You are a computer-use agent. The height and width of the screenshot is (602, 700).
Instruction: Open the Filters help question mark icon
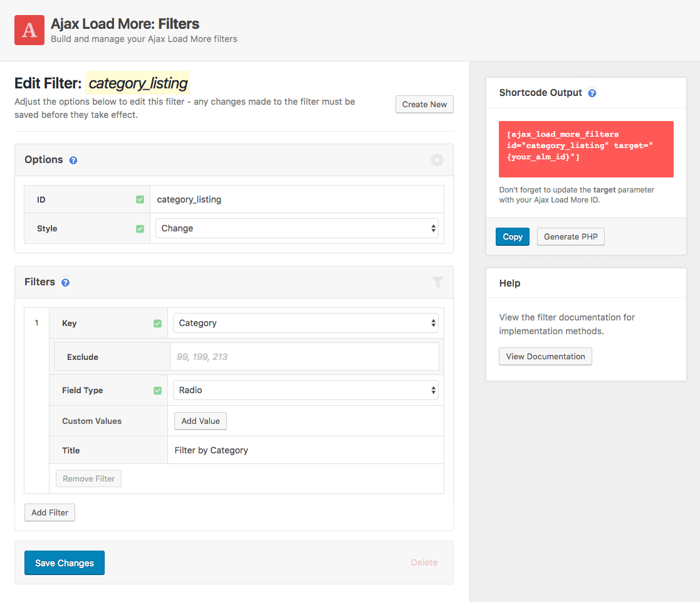pyautogui.click(x=65, y=282)
